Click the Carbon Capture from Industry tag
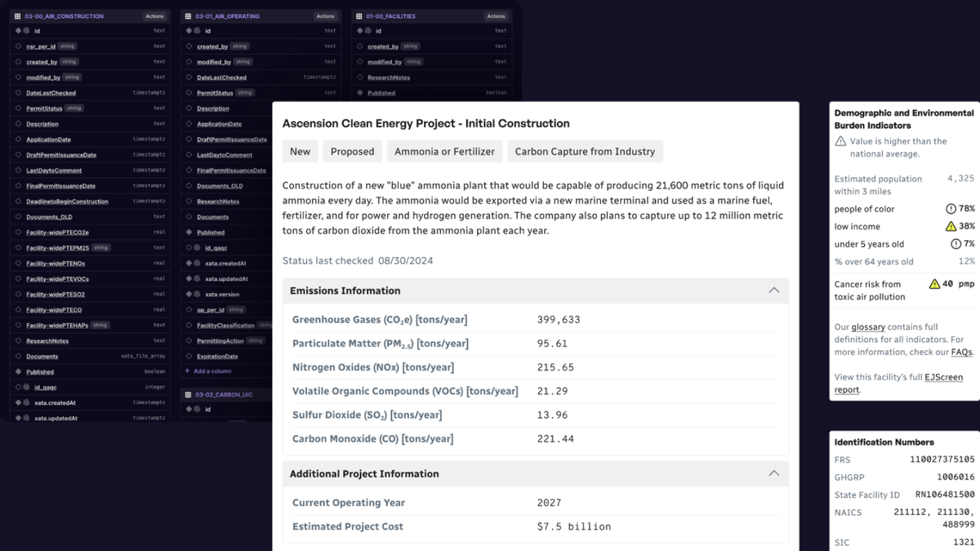Viewport: 980px width, 551px height. click(x=585, y=151)
